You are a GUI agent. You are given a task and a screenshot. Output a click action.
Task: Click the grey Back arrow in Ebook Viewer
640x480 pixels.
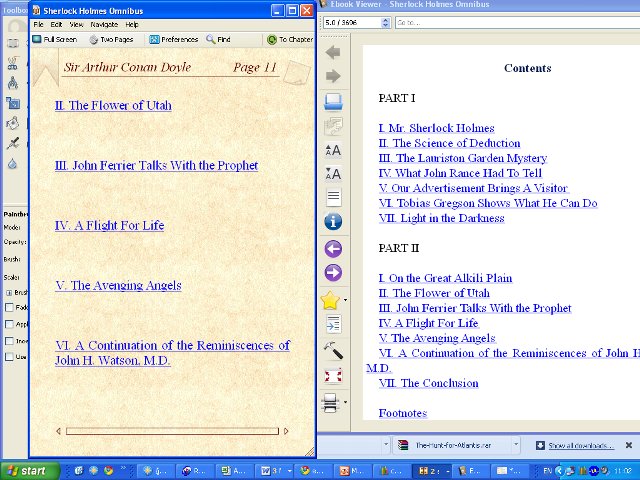[333, 52]
